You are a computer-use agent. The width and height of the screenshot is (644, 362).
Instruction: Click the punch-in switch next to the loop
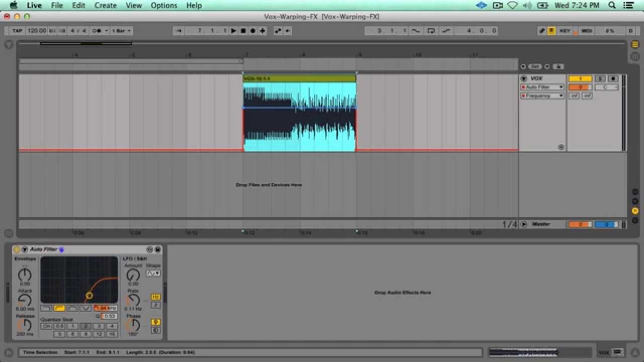pos(416,31)
